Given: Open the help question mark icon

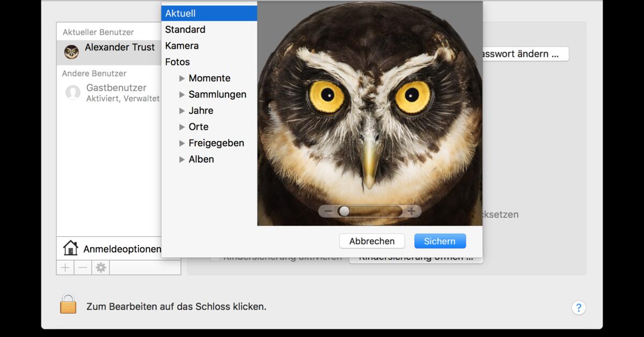Looking at the screenshot, I should pos(579,307).
